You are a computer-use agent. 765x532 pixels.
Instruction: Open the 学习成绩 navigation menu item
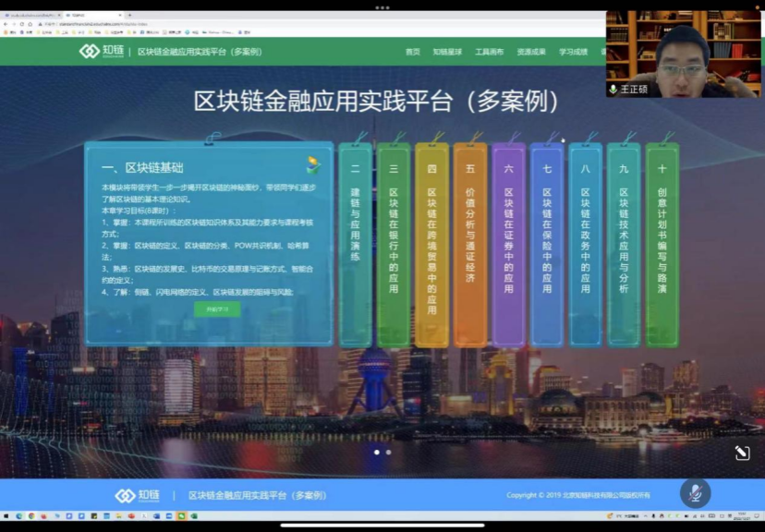573,52
